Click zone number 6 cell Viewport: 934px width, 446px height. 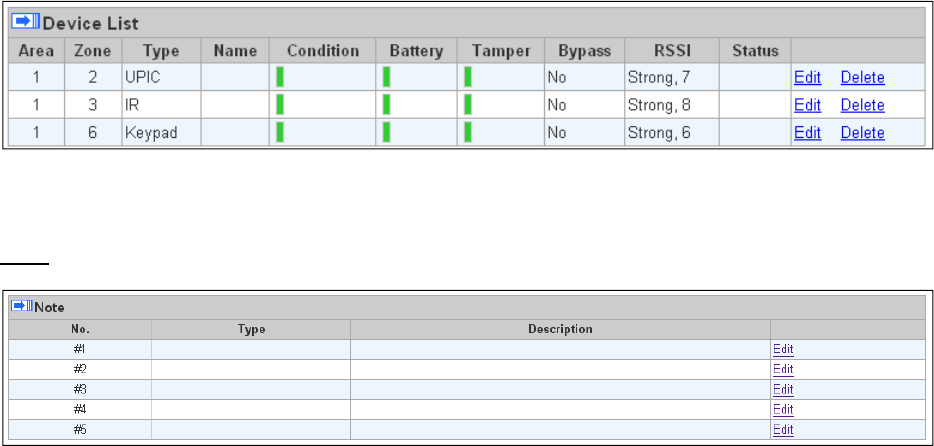tap(93, 132)
